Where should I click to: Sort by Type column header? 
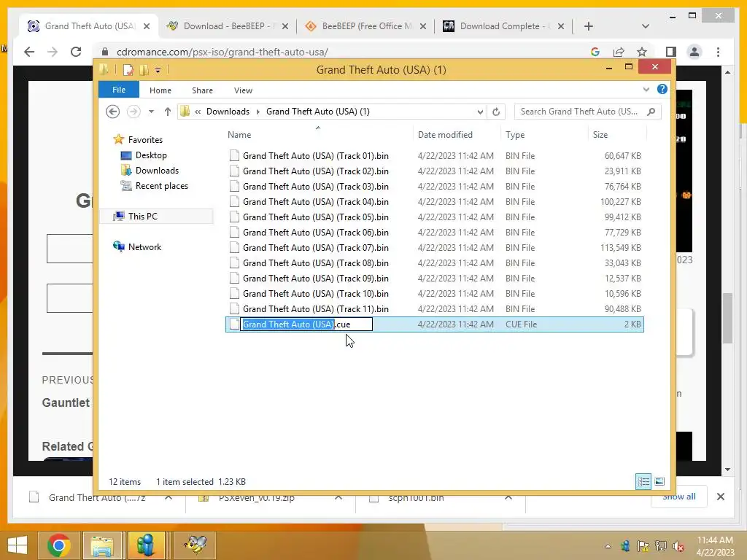tap(515, 135)
